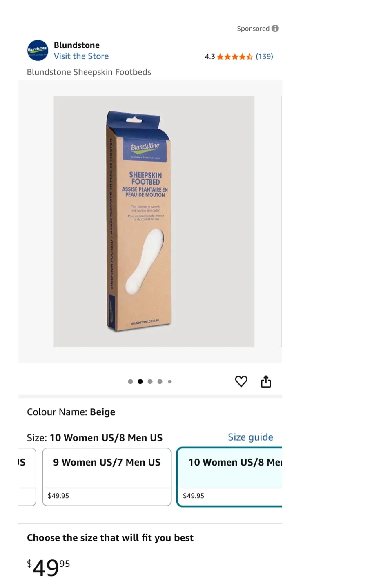372x588 pixels.
Task: Visit the Store link
Action: pos(81,56)
